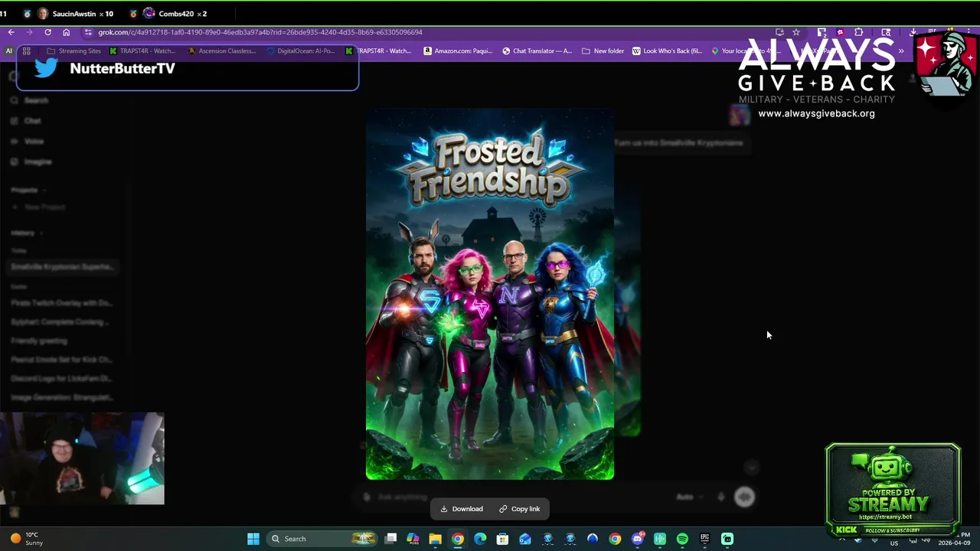980x551 pixels.
Task: Open Microsoft Edge from taskbar
Action: pos(480,539)
